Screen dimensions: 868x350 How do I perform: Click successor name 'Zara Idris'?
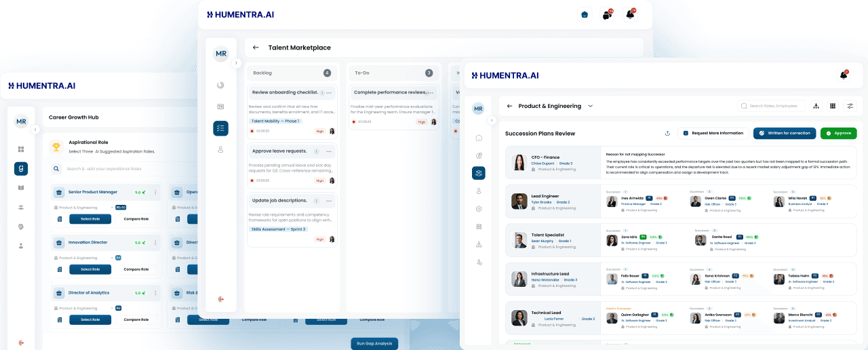pos(629,237)
